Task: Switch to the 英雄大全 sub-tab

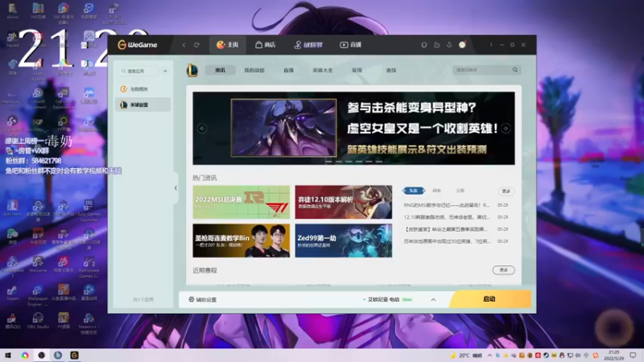Action: [x=323, y=70]
